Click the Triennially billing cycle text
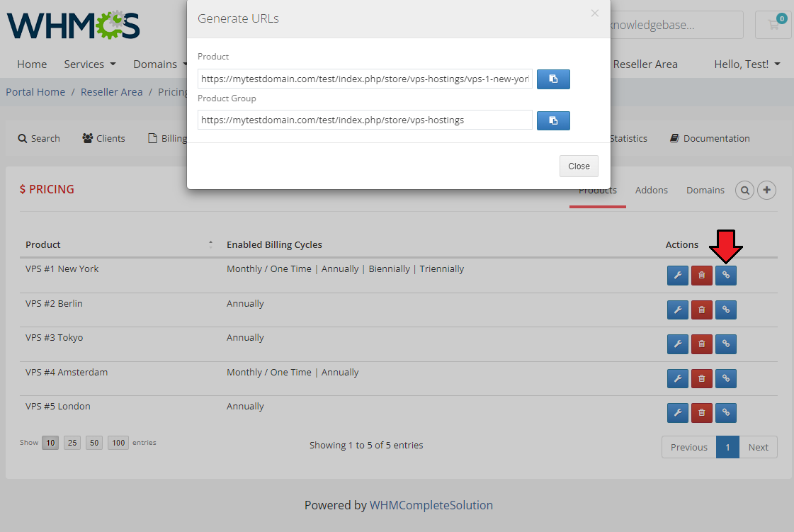794x532 pixels. tap(441, 269)
